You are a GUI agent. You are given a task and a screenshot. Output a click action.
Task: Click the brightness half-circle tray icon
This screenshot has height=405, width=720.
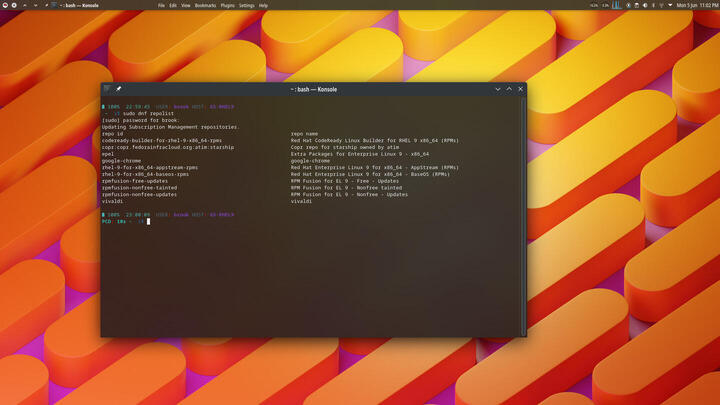(x=645, y=6)
